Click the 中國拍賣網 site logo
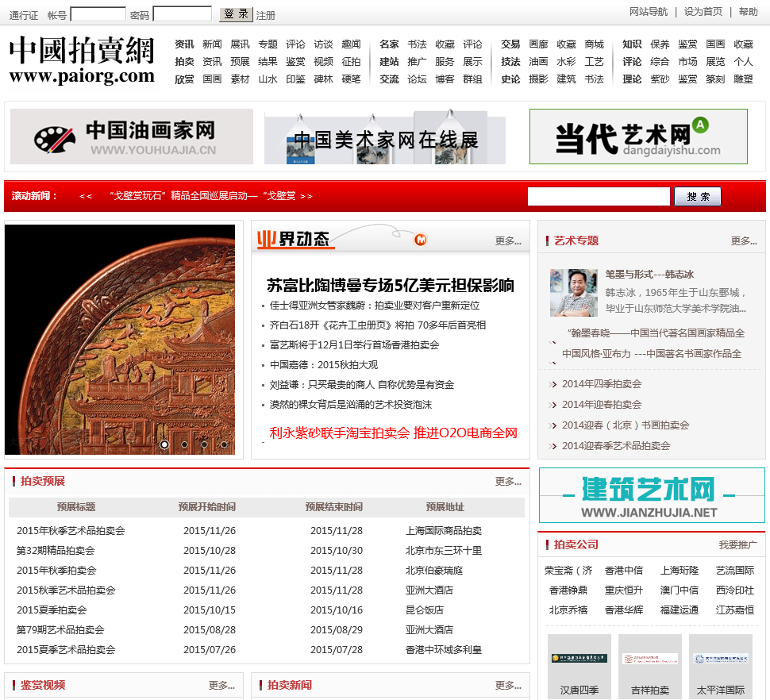 (x=82, y=61)
